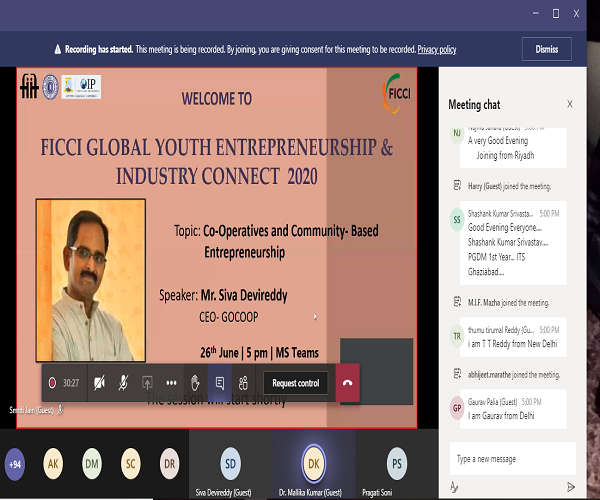This screenshot has width=600, height=500.
Task: Click SS avatar in chat
Action: [x=457, y=220]
